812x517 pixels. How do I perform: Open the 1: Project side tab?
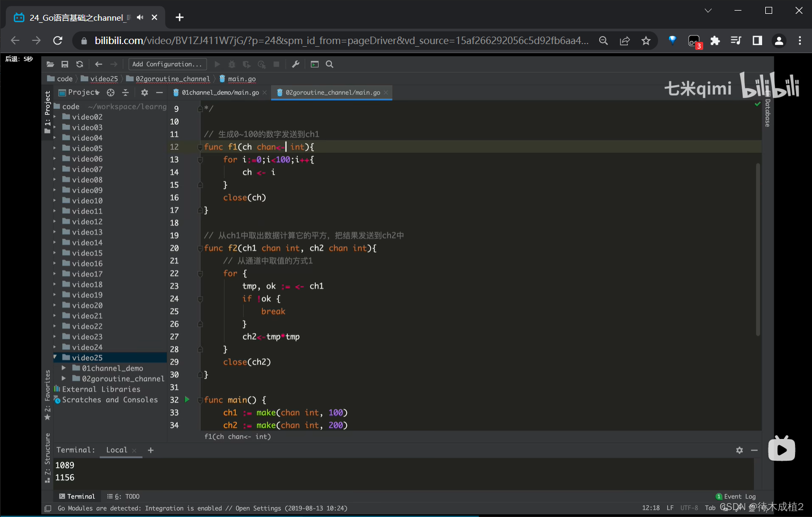(x=48, y=111)
